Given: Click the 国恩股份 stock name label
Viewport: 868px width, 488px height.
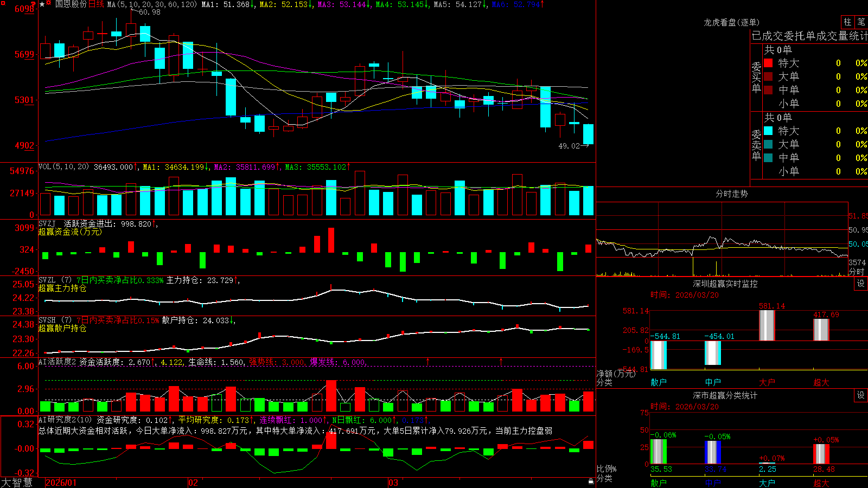Looking at the screenshot, I should point(71,4).
